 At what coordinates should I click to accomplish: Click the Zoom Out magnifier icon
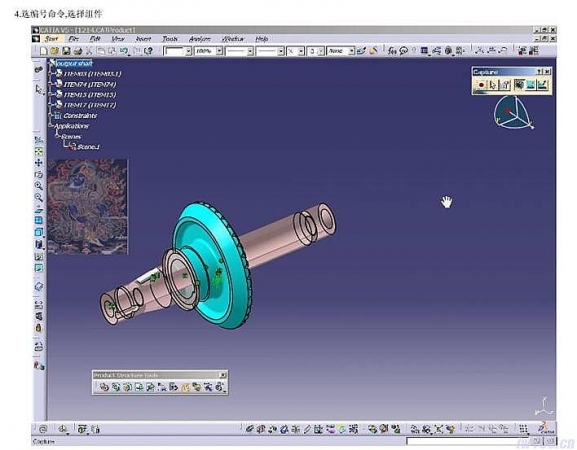click(39, 198)
